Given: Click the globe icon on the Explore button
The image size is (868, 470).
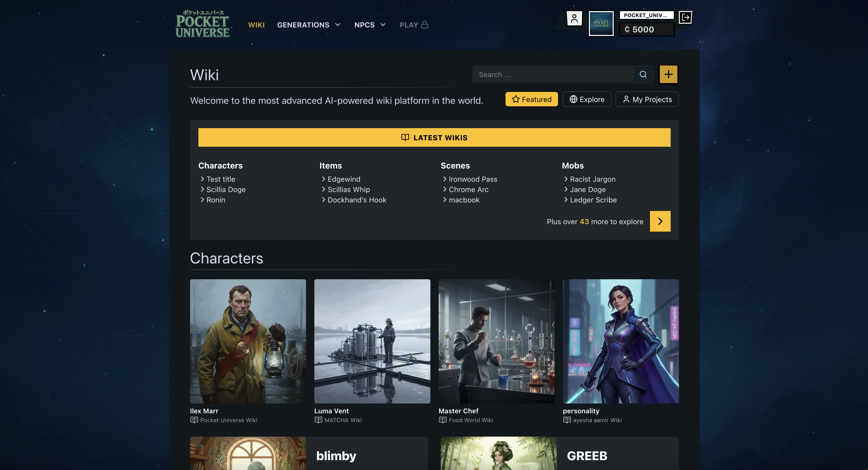Looking at the screenshot, I should click(x=574, y=99).
